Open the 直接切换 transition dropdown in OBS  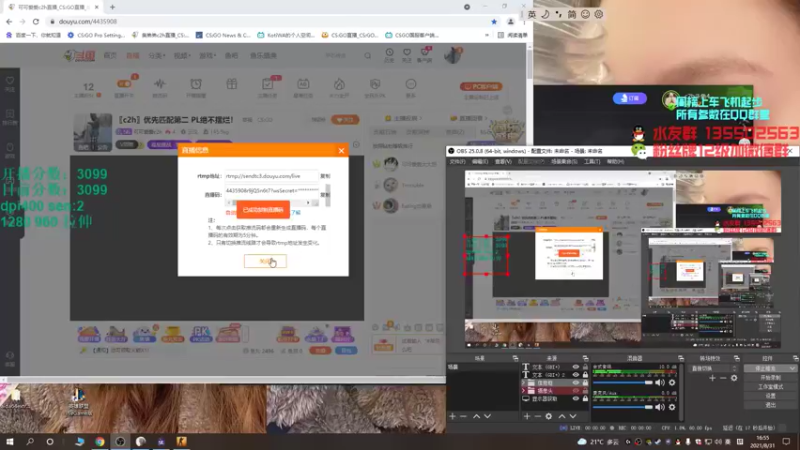tap(714, 368)
